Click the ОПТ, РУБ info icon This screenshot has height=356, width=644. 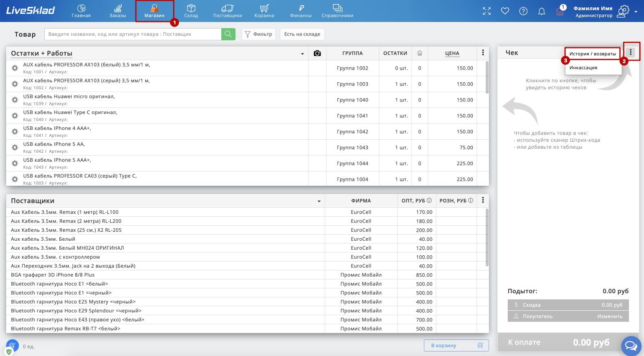pyautogui.click(x=429, y=200)
